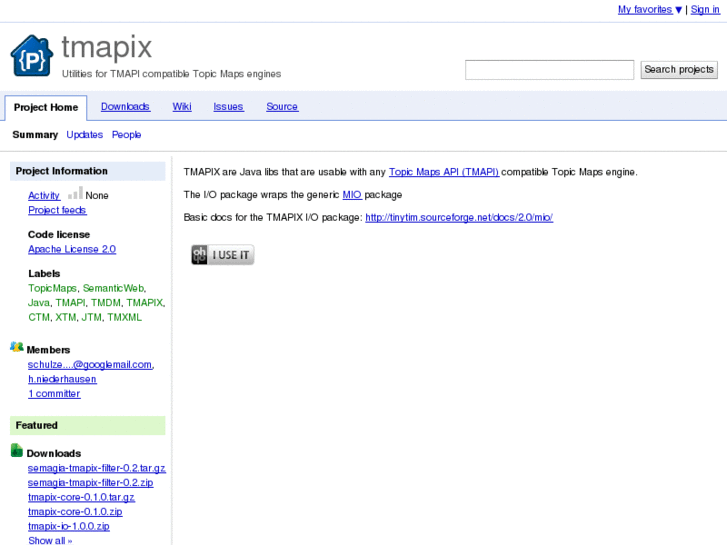Image resolution: width=727 pixels, height=545 pixels.
Task: Click the XTM label
Action: [66, 317]
